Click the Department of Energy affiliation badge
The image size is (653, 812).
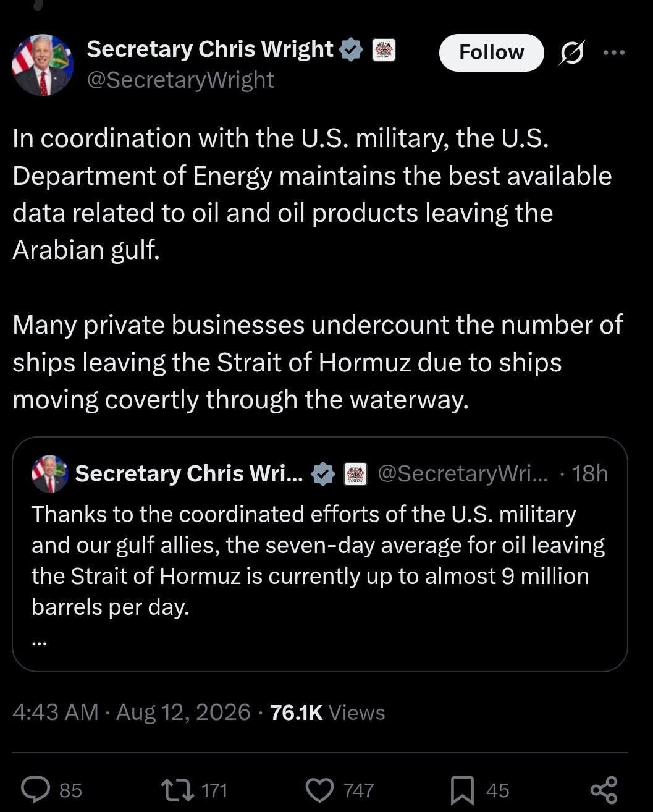coord(384,49)
